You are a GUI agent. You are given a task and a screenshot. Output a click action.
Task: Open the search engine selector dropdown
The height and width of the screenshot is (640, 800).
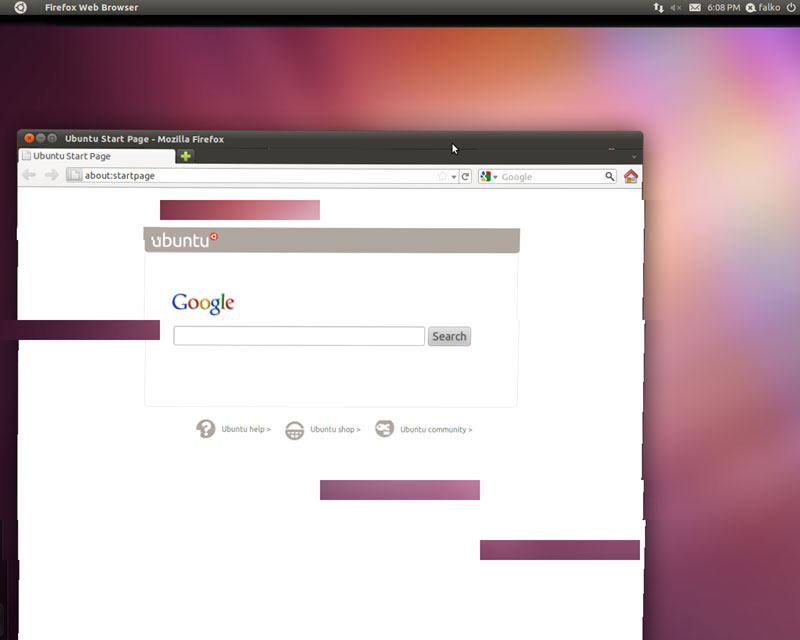tap(488, 177)
